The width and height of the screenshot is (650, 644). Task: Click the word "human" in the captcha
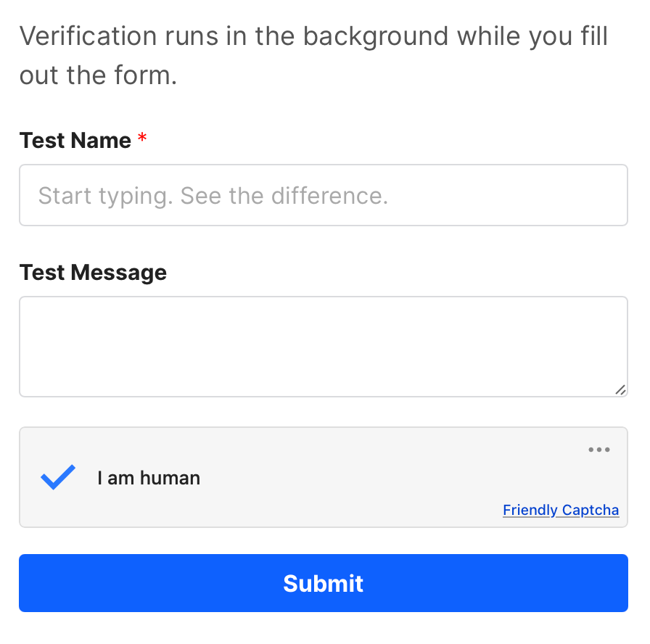pos(170,478)
